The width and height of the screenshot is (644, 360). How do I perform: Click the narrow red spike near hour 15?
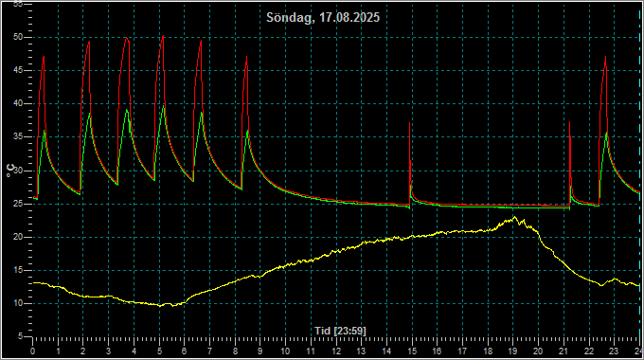click(410, 123)
